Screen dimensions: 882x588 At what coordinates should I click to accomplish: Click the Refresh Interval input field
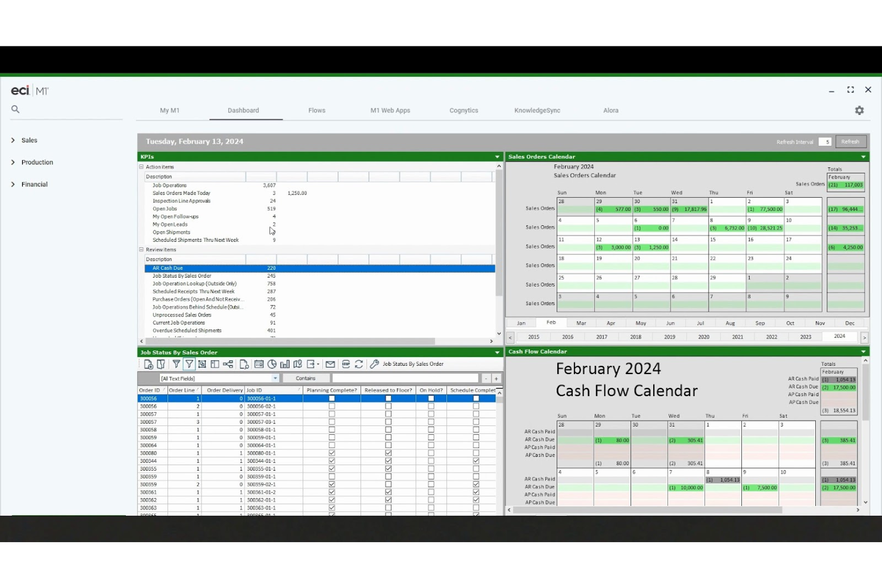(825, 142)
